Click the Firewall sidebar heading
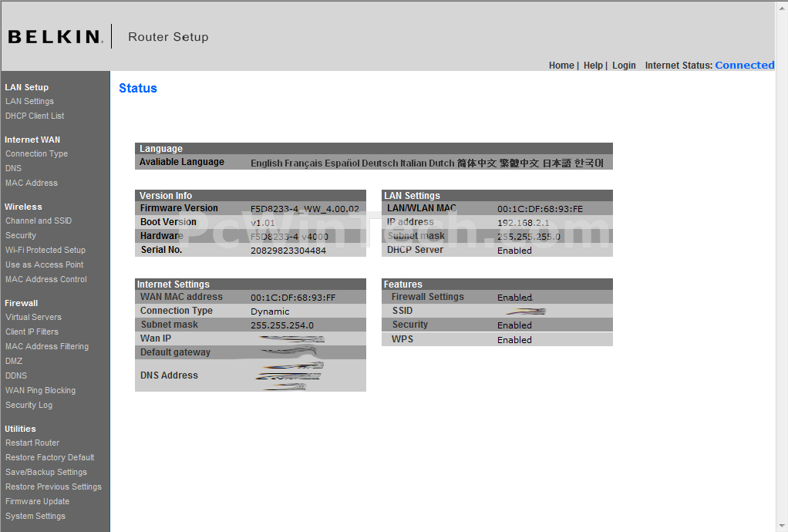788x532 pixels. click(x=22, y=303)
